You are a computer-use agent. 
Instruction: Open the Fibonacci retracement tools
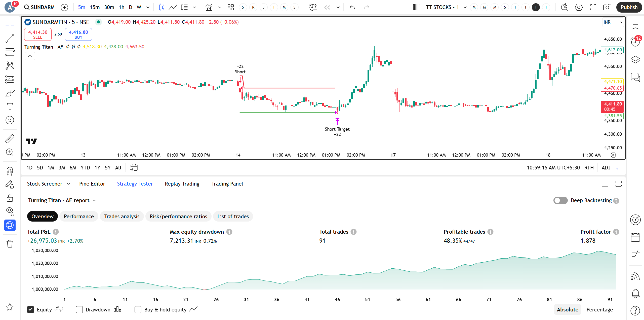tap(10, 52)
